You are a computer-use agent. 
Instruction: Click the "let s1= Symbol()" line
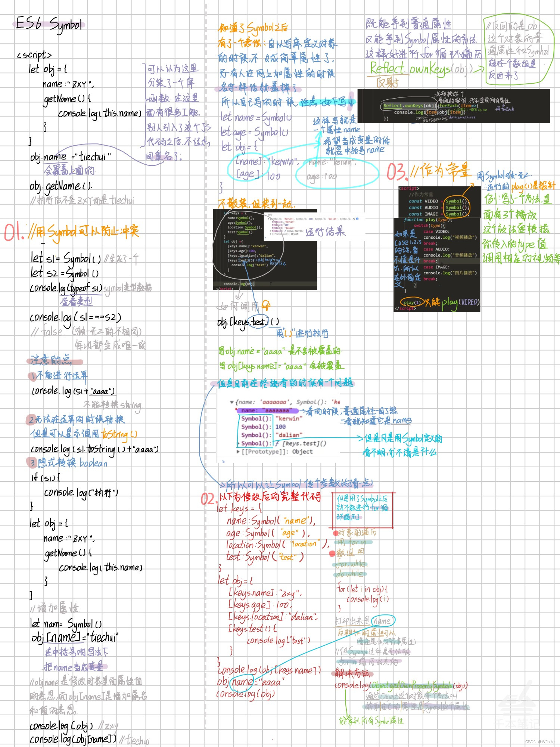coord(66,258)
